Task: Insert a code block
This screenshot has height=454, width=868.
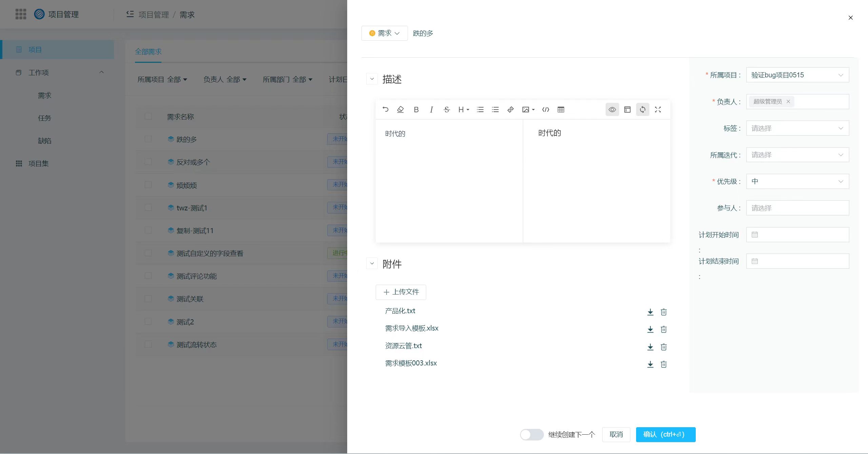Action: tap(546, 109)
